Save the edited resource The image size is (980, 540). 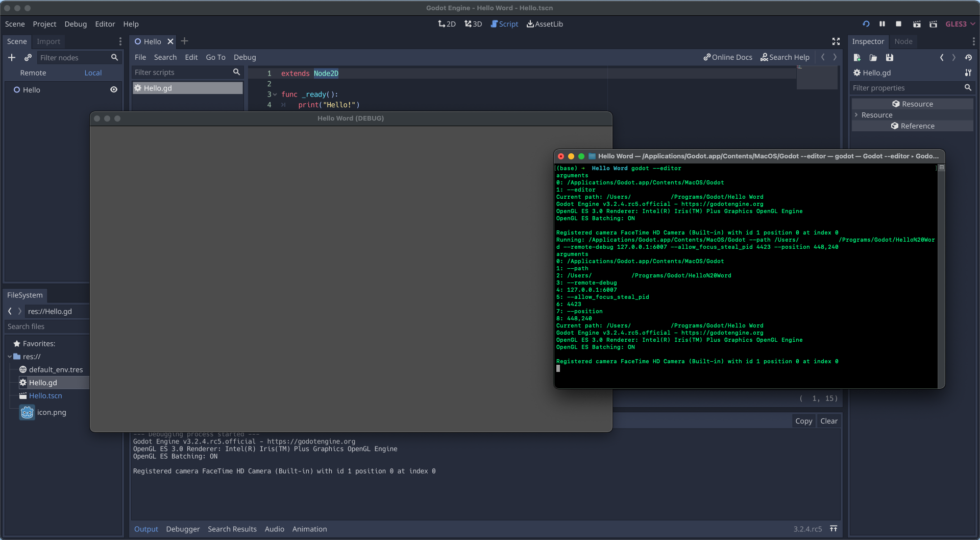pos(890,58)
